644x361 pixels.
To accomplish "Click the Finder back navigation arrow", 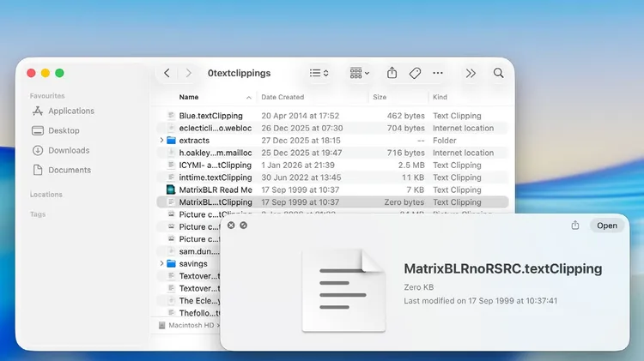I will 167,74.
